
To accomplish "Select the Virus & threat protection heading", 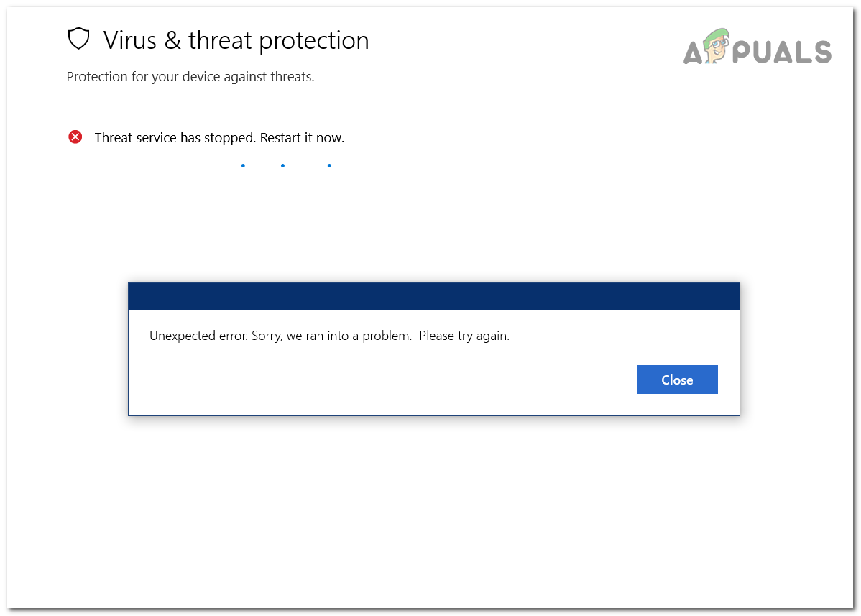I will pyautogui.click(x=236, y=40).
